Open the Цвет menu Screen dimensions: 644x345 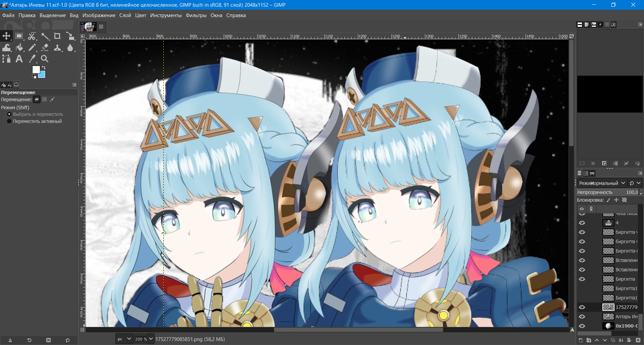click(141, 15)
